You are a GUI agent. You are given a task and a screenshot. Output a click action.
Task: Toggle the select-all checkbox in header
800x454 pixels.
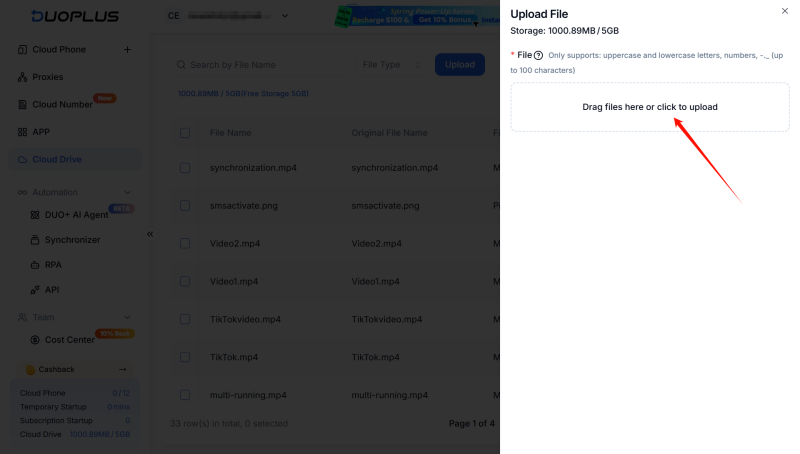click(x=185, y=133)
